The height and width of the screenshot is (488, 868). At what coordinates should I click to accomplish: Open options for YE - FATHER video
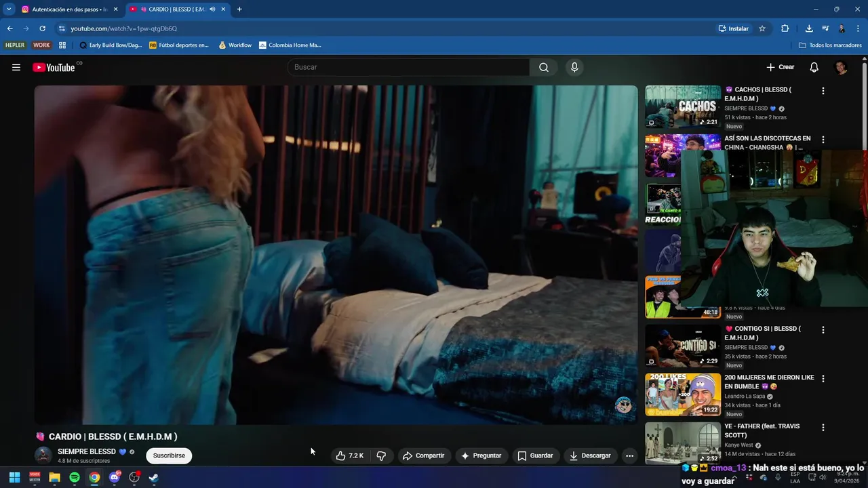(823, 428)
